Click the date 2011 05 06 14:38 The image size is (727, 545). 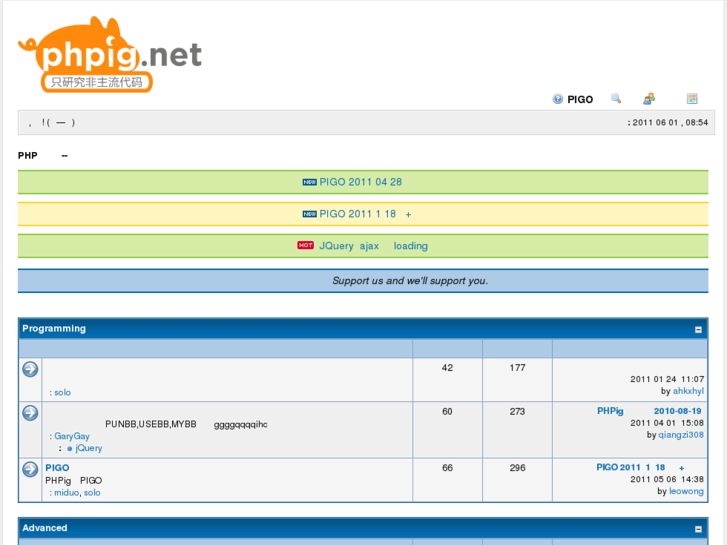pos(667,479)
